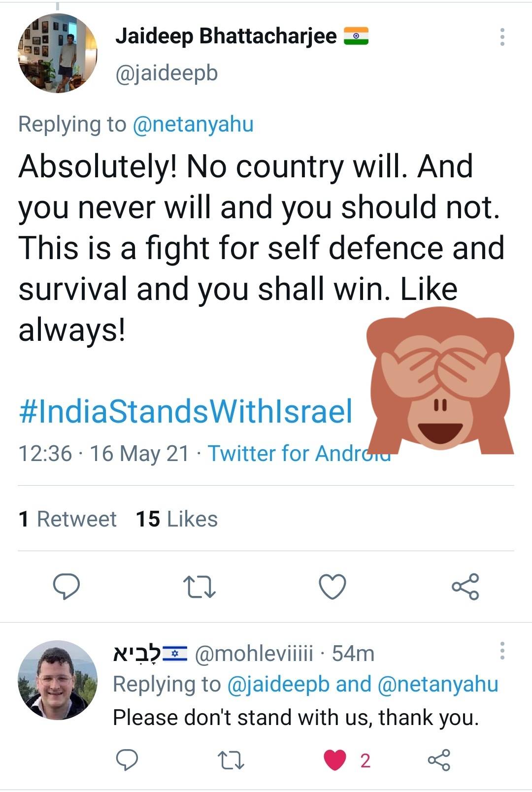
Task: Open the replier's profile photo
Action: 58,680
